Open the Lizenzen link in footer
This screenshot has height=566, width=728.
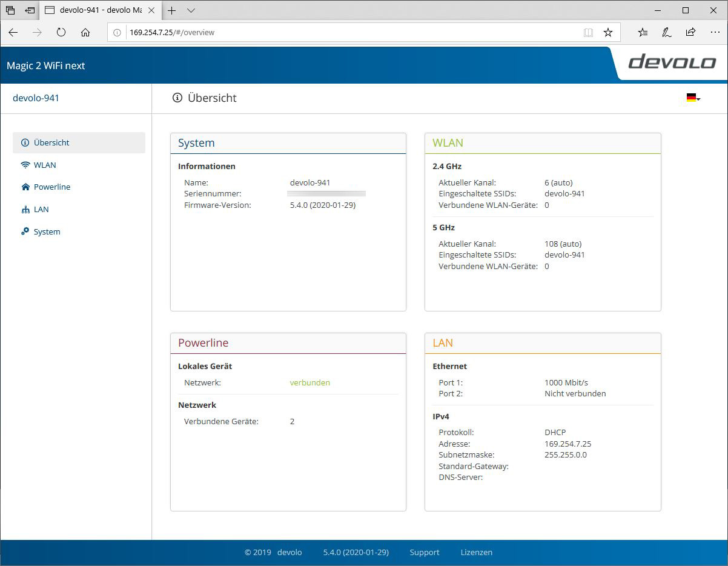pos(477,552)
